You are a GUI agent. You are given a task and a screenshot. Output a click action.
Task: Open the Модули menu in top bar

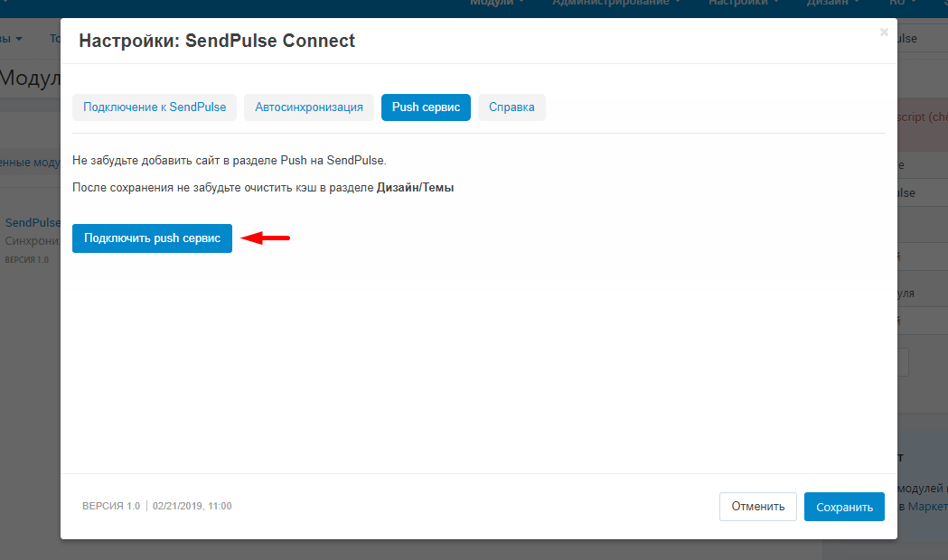click(x=497, y=4)
